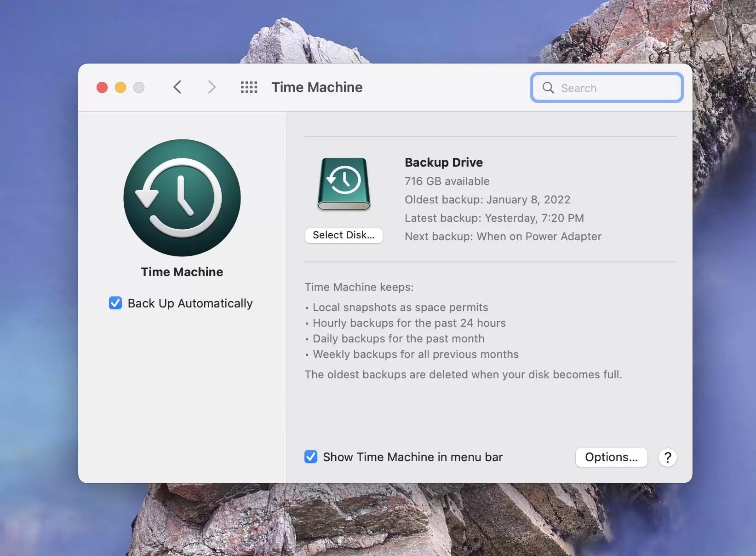Click the yellow minimize window button

120,87
